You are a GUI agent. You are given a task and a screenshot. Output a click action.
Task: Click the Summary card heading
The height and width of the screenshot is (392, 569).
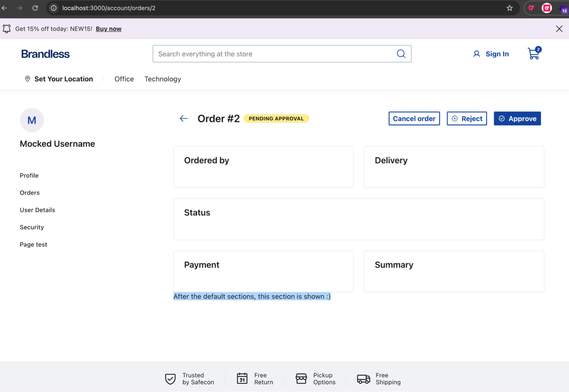coord(394,265)
